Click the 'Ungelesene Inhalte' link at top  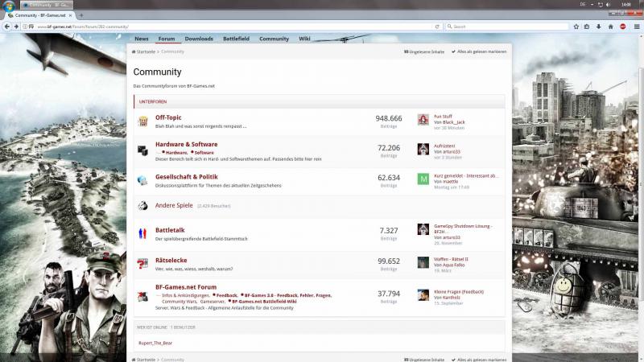pyautogui.click(x=424, y=51)
